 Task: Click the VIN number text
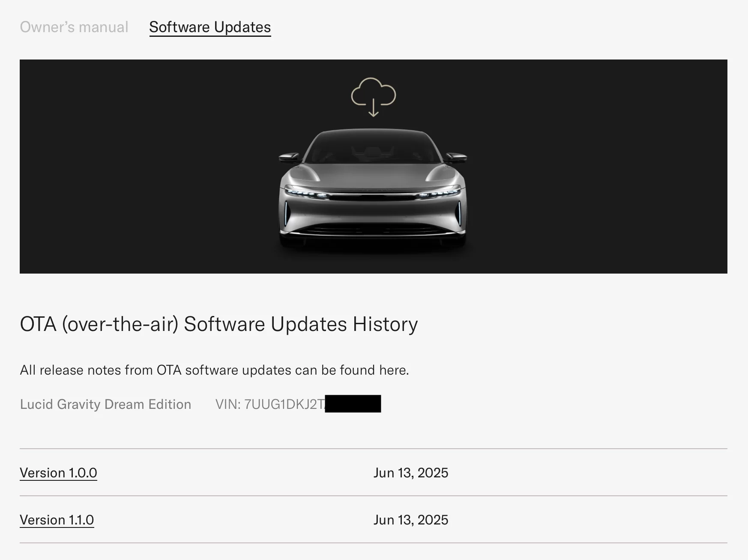click(270, 404)
